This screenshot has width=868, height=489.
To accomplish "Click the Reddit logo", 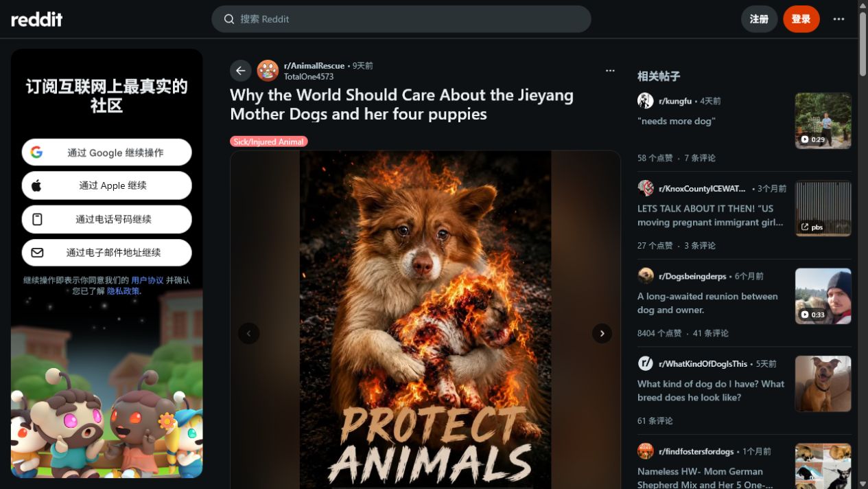I will tap(37, 19).
